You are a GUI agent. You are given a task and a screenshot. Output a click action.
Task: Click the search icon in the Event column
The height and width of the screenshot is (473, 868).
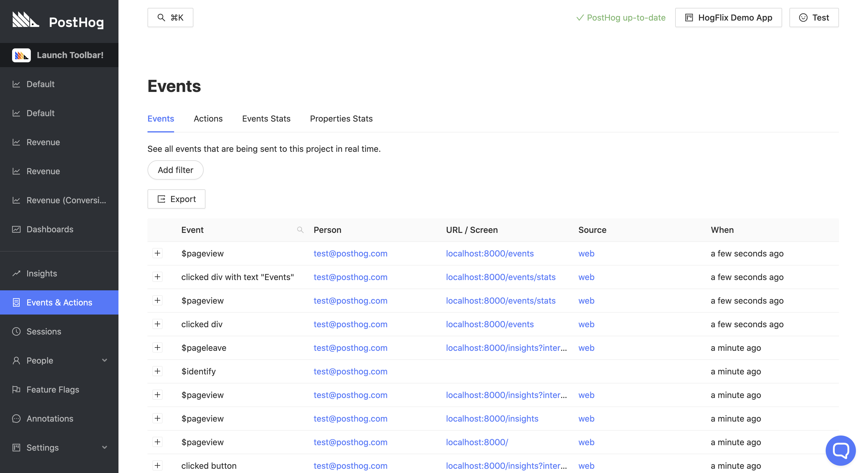pos(300,230)
